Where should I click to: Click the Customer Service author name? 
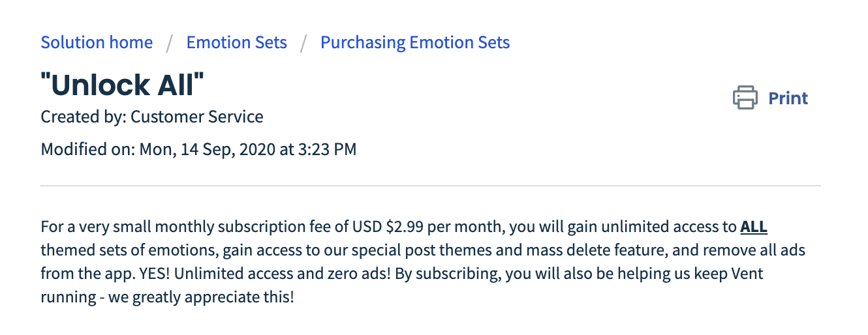(197, 117)
